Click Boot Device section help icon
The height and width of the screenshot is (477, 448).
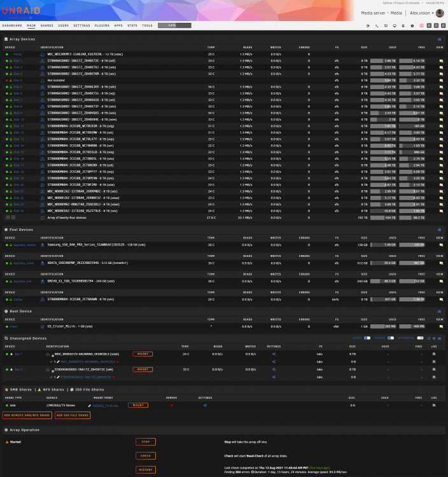tap(439, 311)
